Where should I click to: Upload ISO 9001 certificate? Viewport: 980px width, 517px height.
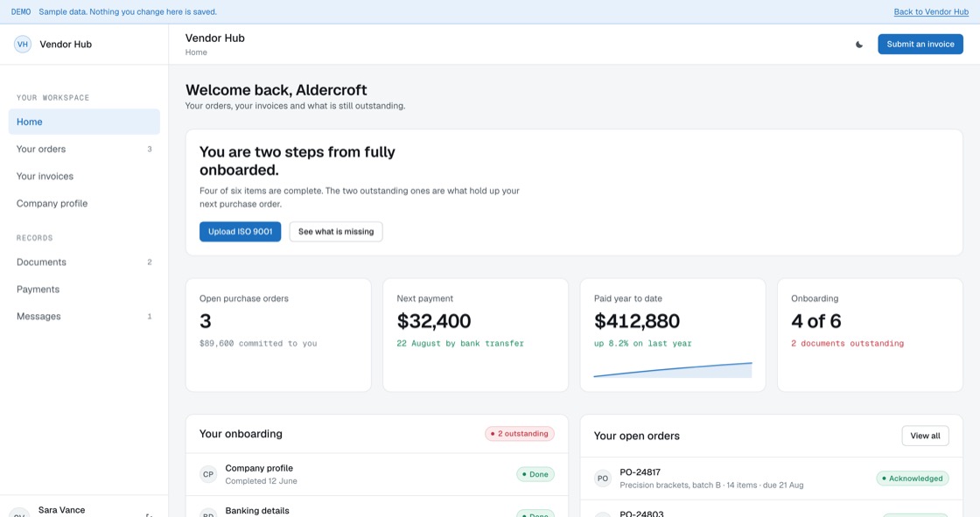[240, 231]
